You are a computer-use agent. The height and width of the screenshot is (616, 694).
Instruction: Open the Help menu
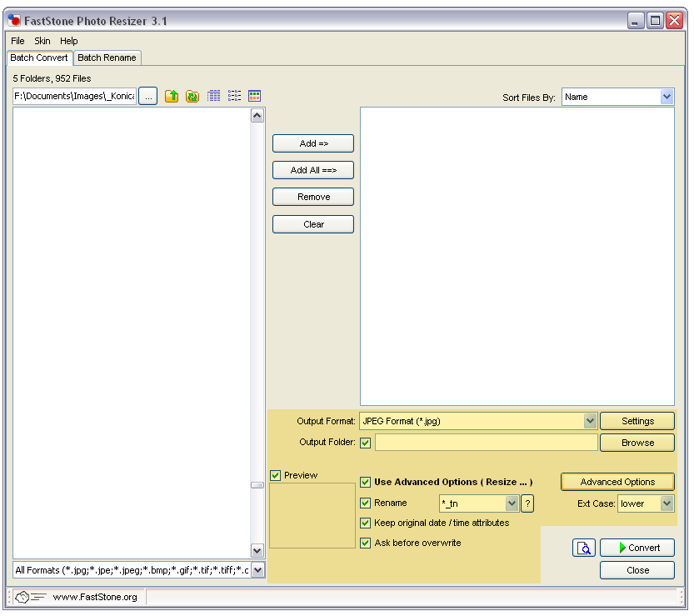tap(68, 41)
